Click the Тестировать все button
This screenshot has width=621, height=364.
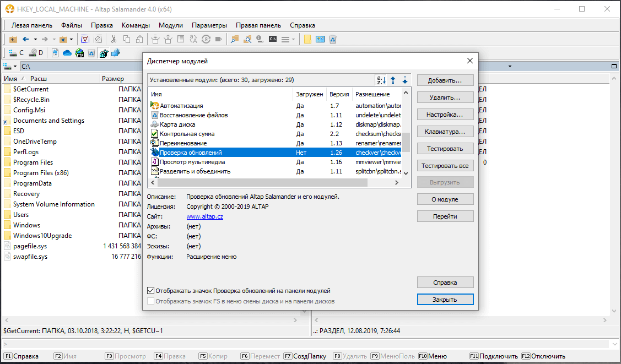pyautogui.click(x=445, y=166)
